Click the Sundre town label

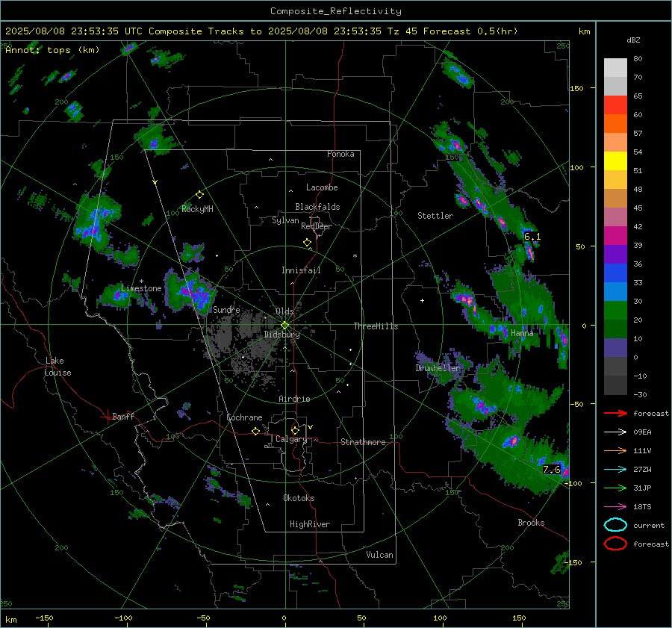[226, 310]
